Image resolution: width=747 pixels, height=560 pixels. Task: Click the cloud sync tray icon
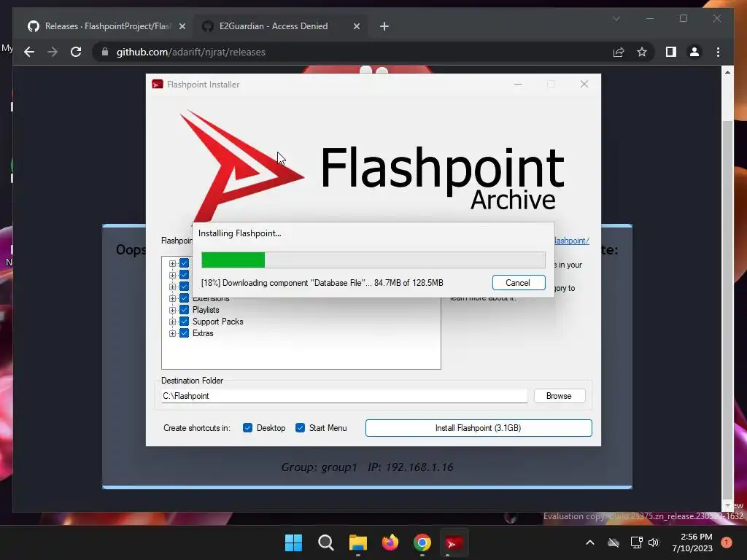[614, 542]
